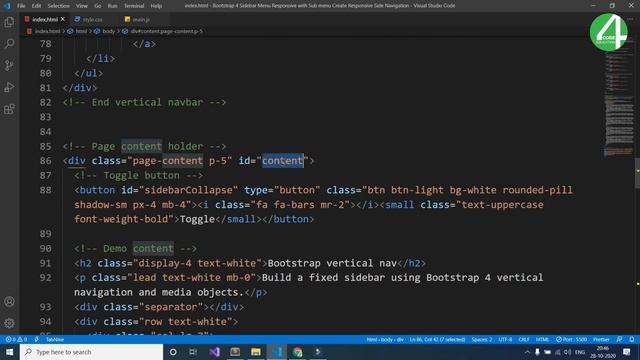Open the Extensions view

pyautogui.click(x=9, y=109)
